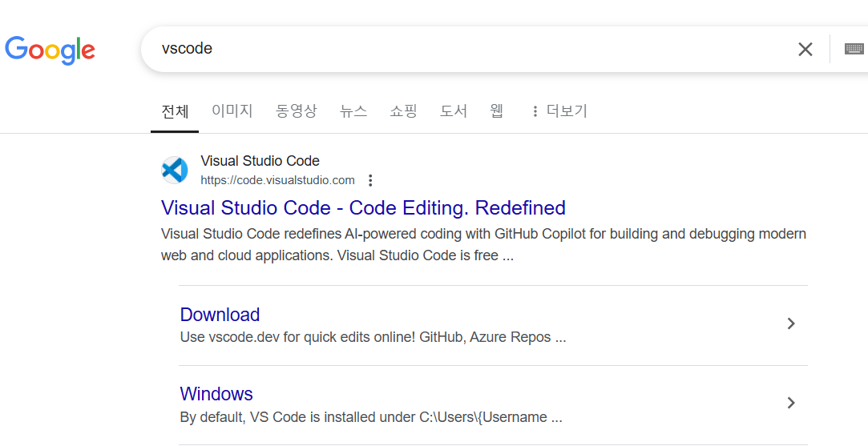Click the Visual Studio Code site name
Screen dimensions: 868x446
click(260, 161)
